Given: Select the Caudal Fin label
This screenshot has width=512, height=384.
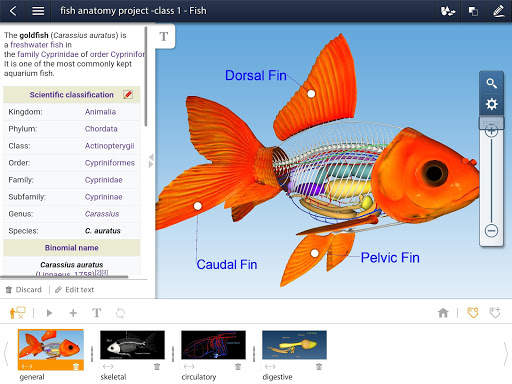Looking at the screenshot, I should click(x=227, y=264).
